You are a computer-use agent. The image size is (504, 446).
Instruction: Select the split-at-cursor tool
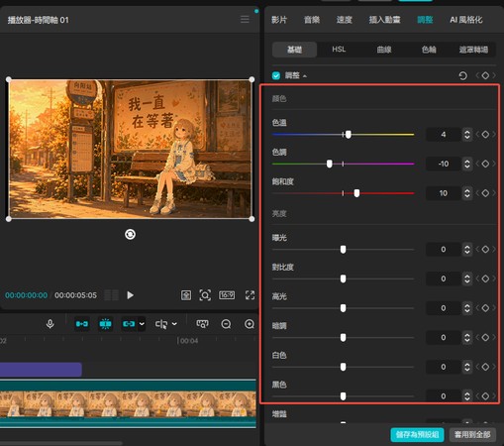pos(161,324)
